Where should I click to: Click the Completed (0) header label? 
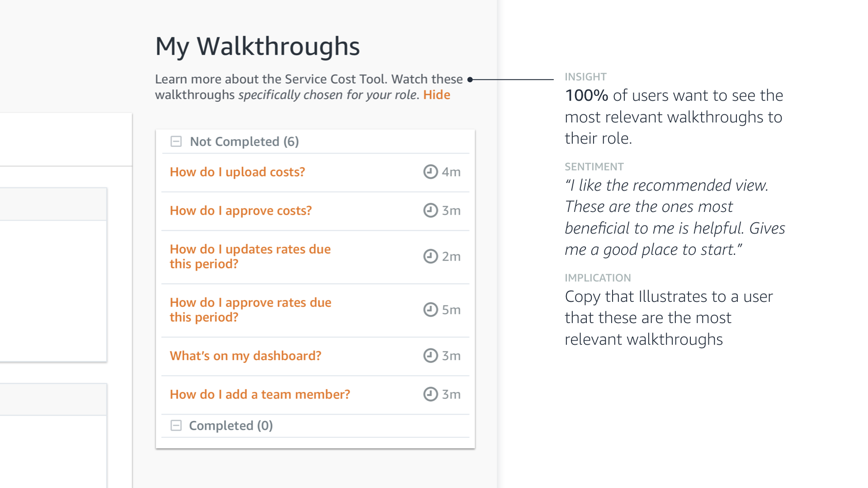[231, 426]
